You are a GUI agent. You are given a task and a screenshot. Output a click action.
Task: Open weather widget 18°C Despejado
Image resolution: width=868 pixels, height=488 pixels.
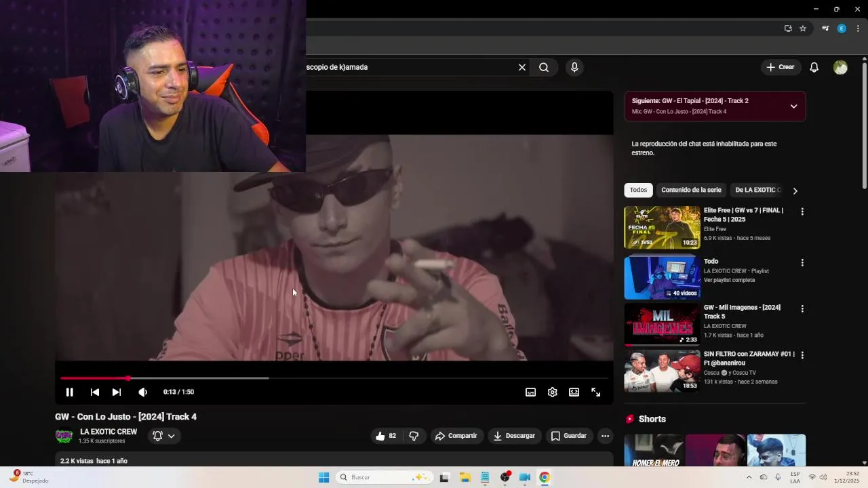(28, 477)
